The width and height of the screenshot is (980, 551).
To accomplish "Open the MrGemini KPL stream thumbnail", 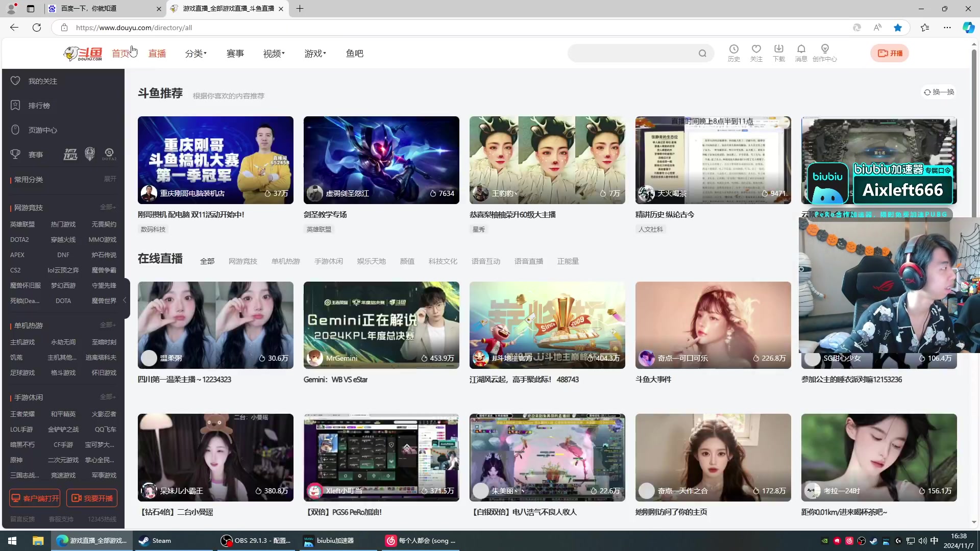I will (x=381, y=325).
